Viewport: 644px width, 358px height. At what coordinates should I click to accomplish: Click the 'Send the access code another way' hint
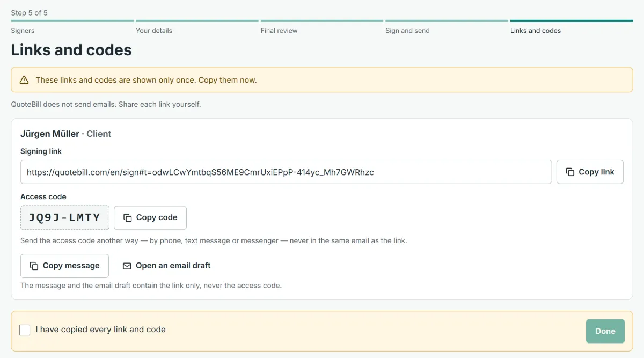pos(214,240)
